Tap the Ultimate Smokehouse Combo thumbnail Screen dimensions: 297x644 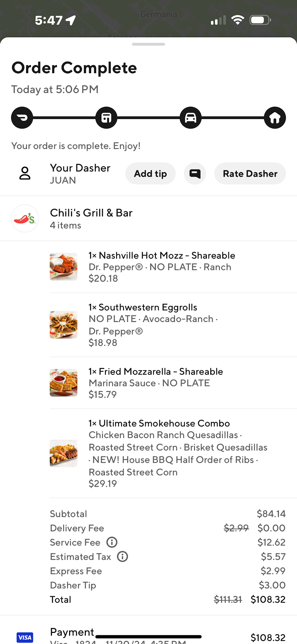tap(64, 453)
